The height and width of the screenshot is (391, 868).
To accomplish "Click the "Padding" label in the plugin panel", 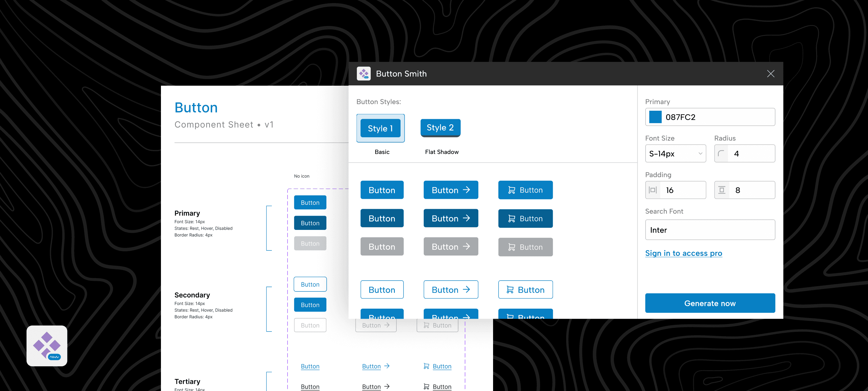I will click(x=658, y=175).
